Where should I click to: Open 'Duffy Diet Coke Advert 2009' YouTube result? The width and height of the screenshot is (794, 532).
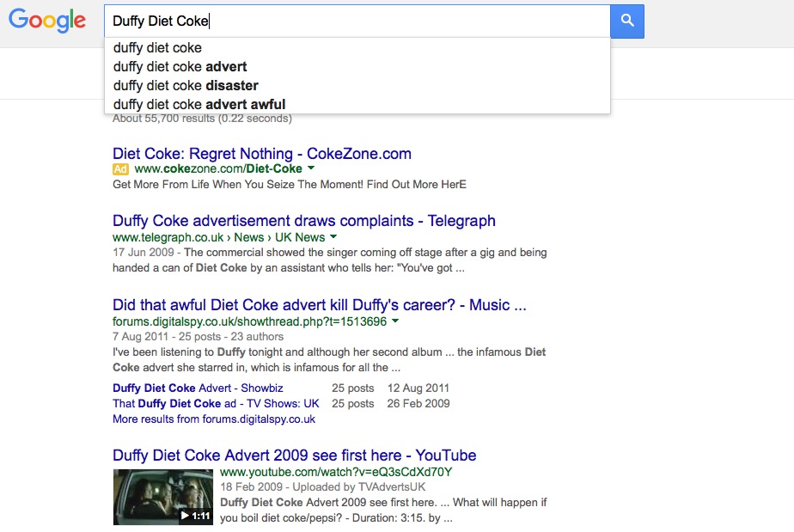click(294, 455)
